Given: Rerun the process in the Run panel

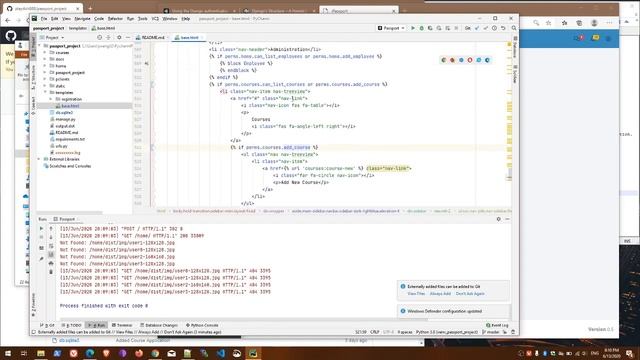Looking at the screenshot, I should [x=41, y=229].
